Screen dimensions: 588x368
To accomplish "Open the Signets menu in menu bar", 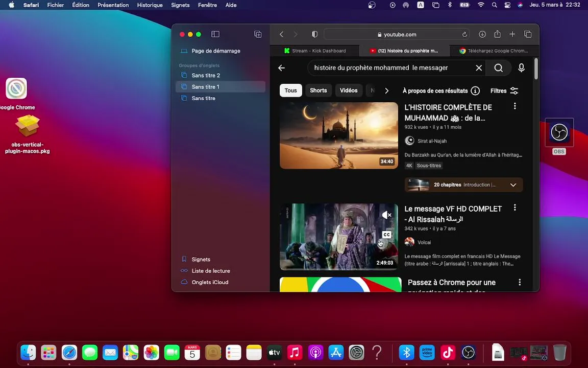I will pos(180,5).
